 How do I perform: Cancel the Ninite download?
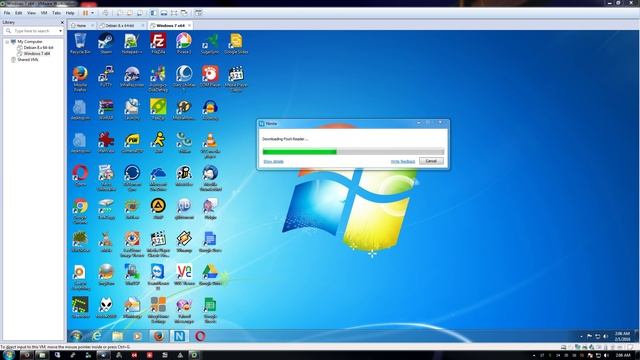431,161
